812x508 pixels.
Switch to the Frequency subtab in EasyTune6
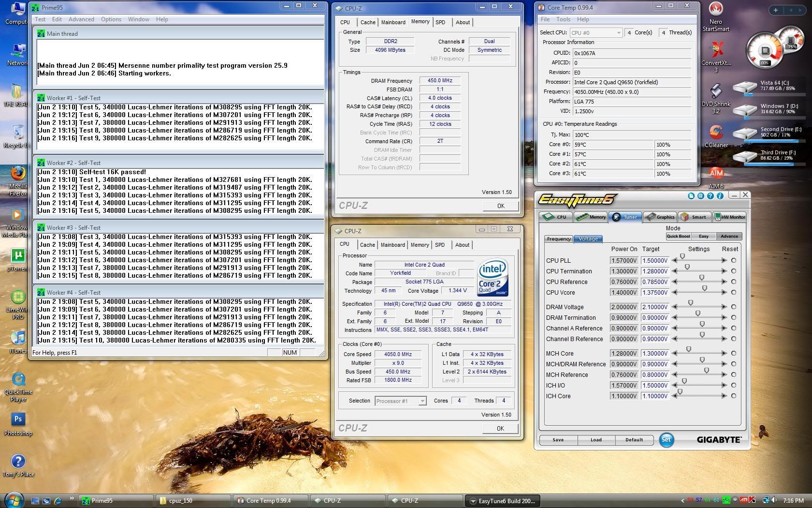(x=559, y=239)
